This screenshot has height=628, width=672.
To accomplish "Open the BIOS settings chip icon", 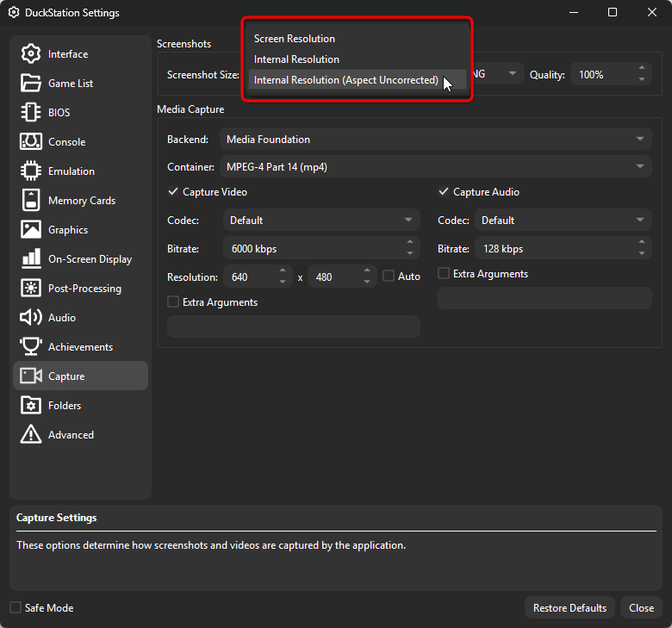I will point(31,113).
